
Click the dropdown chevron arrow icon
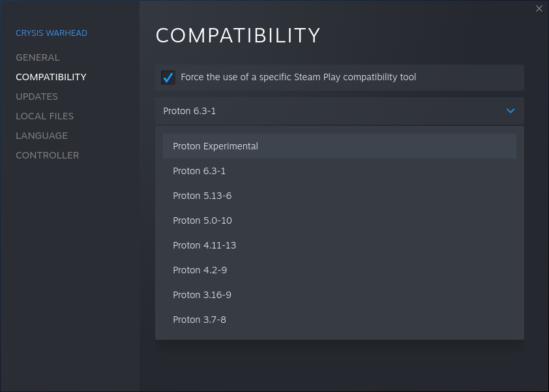coord(511,111)
